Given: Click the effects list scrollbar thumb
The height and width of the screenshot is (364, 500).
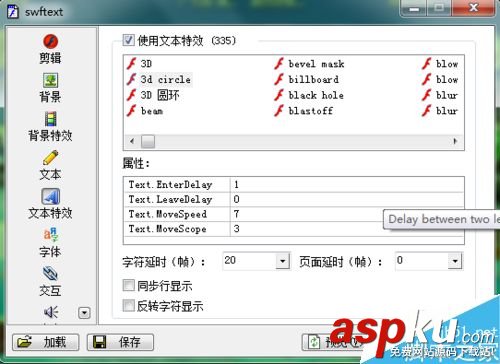Looking at the screenshot, I should click(148, 141).
